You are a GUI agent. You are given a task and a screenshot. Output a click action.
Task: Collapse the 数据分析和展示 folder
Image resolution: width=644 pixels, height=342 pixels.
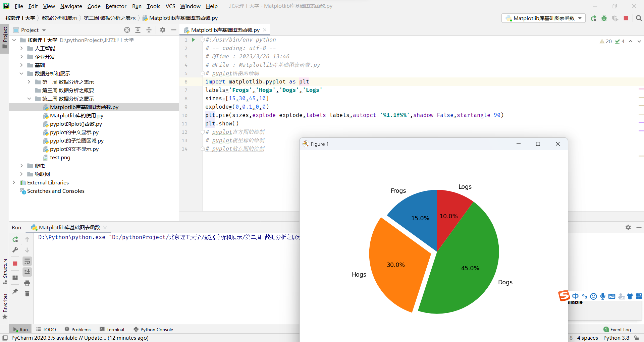(21, 73)
